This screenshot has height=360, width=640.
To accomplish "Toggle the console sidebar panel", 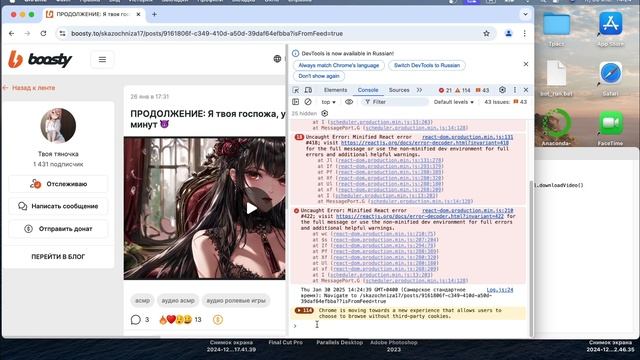I will coord(296,102).
